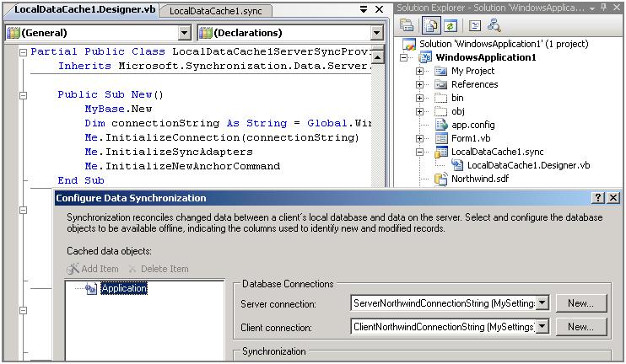Toggle Show All Files in Solution Explorer
The height and width of the screenshot is (364, 626).
coord(429,25)
